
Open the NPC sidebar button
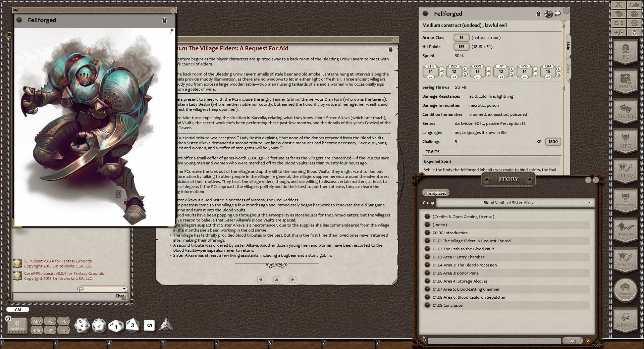click(x=626, y=142)
